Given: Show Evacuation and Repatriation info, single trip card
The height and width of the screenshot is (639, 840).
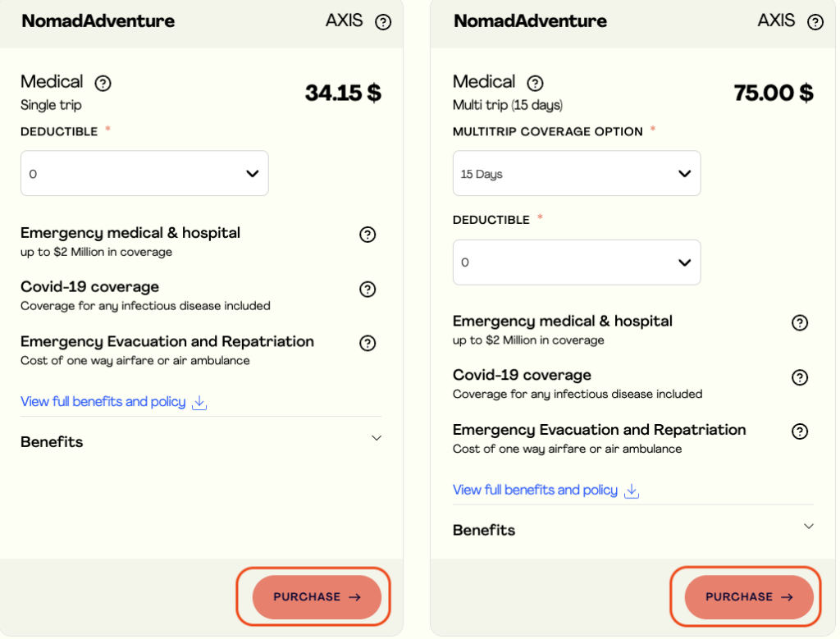Looking at the screenshot, I should [367, 343].
